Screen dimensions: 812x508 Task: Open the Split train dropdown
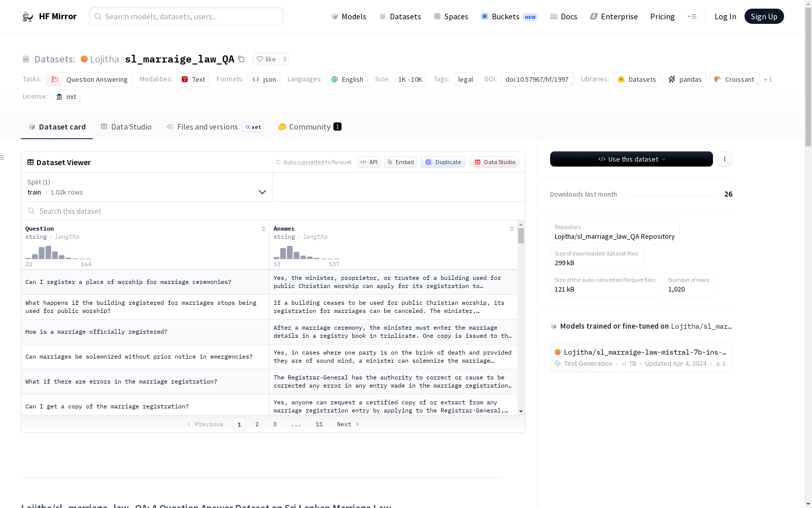(147, 187)
